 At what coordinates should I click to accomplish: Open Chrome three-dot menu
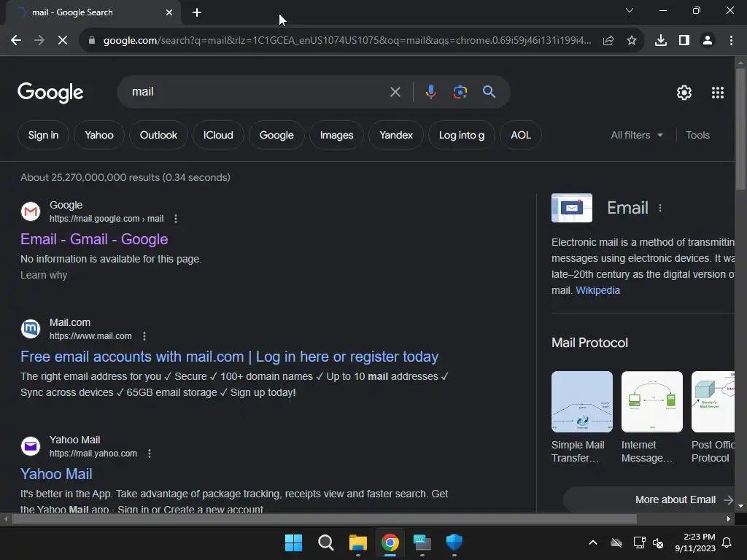pyautogui.click(x=731, y=41)
